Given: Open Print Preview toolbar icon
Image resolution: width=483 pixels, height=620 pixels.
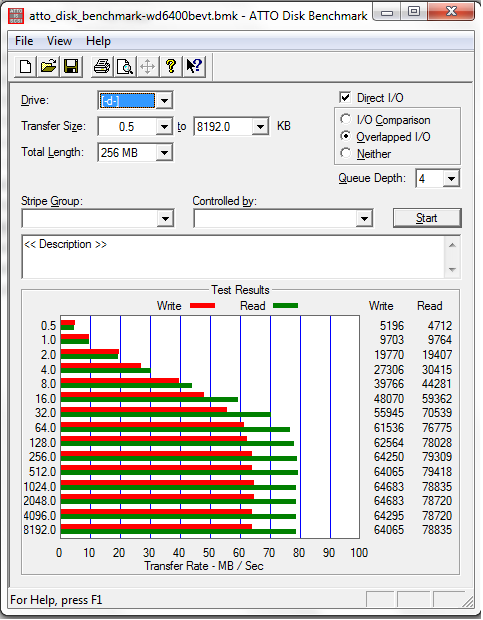Looking at the screenshot, I should point(125,66).
